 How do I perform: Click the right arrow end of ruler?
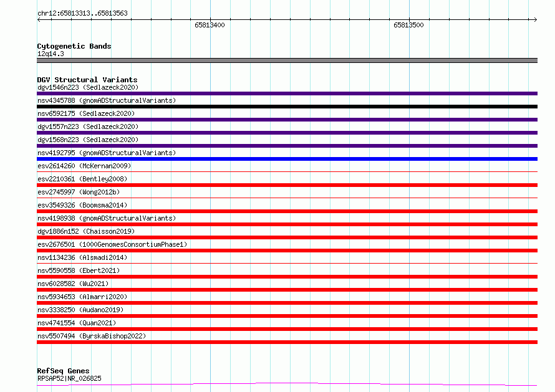pyautogui.click(x=535, y=19)
